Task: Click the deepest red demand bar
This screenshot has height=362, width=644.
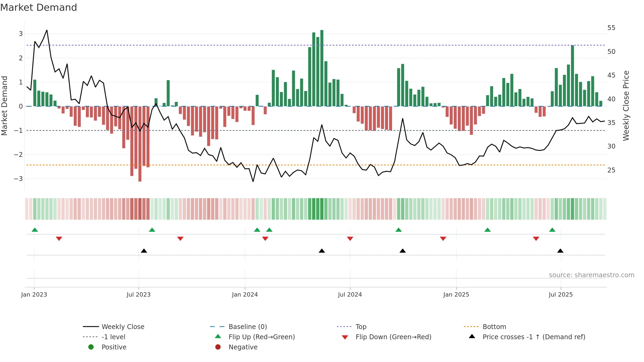Action: pos(140,144)
